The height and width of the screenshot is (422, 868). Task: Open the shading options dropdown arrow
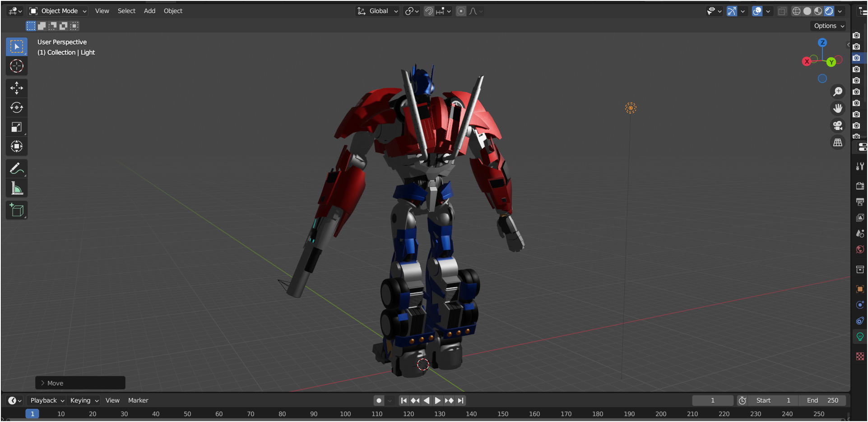[840, 11]
